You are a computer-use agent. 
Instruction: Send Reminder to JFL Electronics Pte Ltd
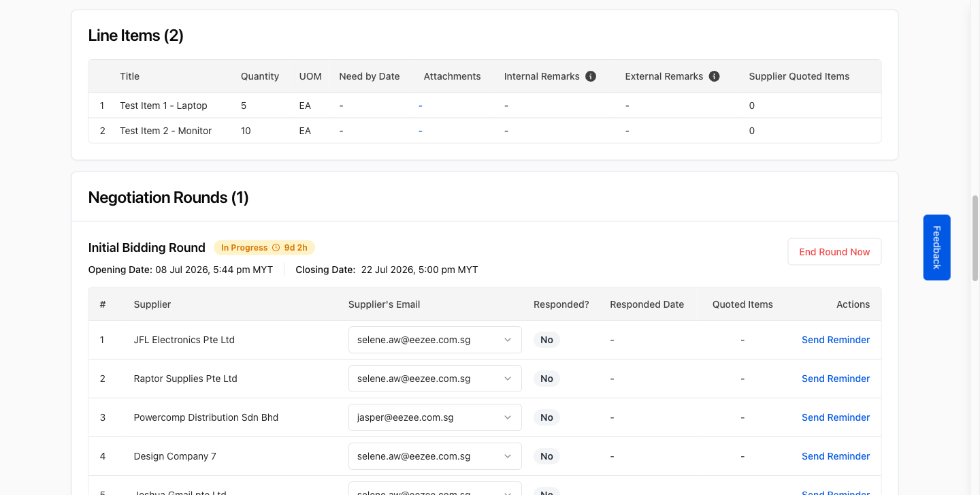click(x=836, y=340)
